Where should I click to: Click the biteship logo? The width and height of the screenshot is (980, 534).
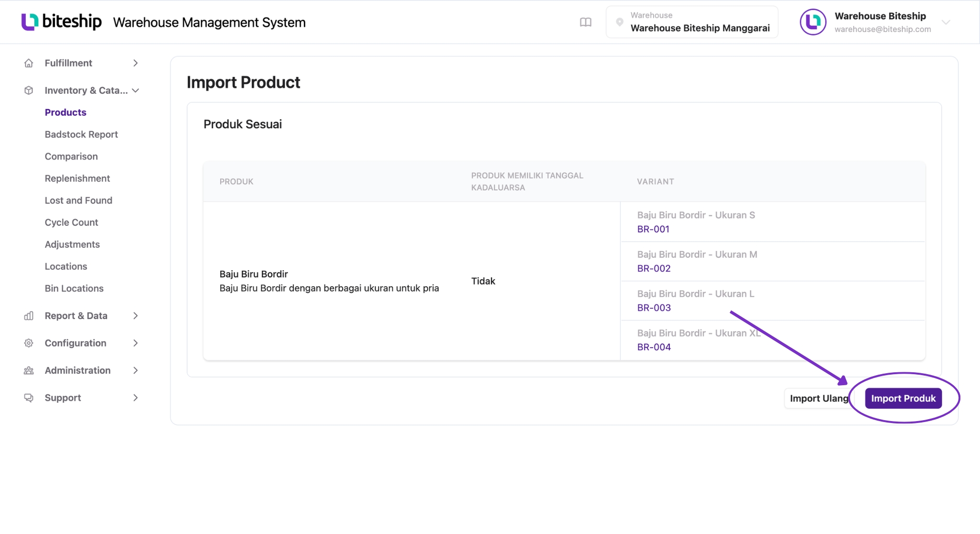tap(61, 22)
